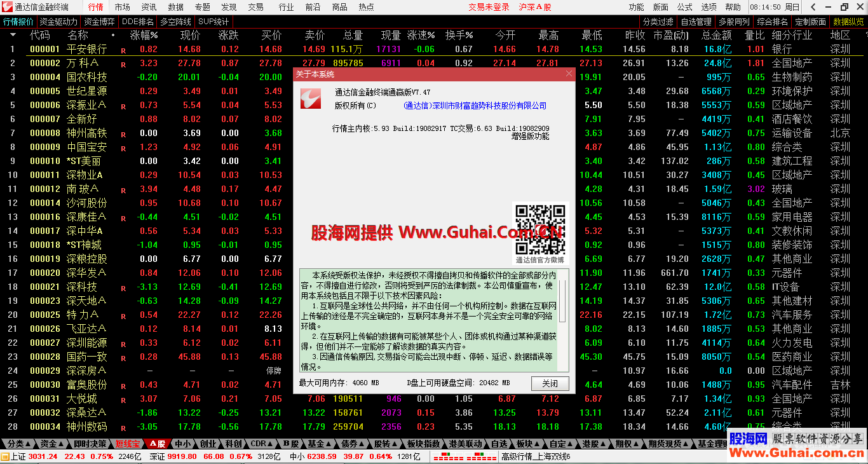
Task: Click the 沪深A股 title label
Action: (x=535, y=8)
